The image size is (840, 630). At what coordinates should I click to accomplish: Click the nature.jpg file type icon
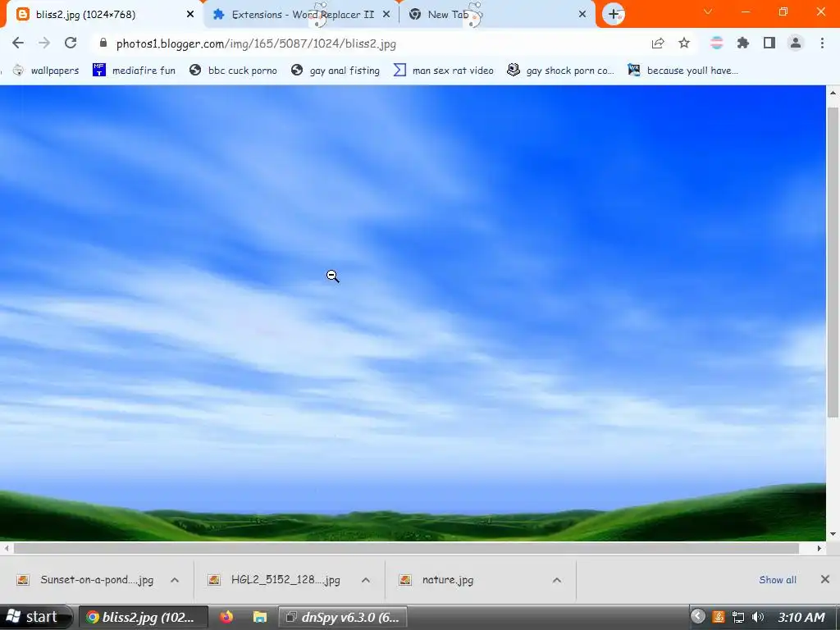pos(405,580)
